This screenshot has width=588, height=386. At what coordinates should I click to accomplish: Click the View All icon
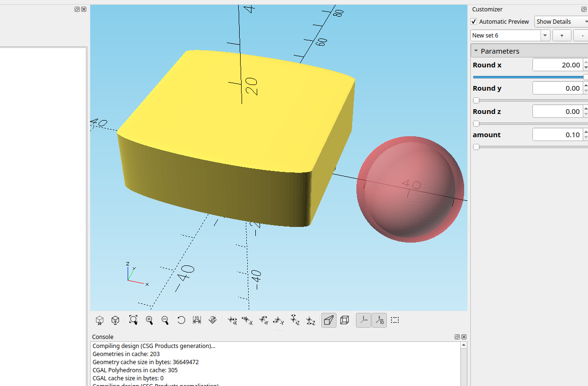[x=133, y=320]
